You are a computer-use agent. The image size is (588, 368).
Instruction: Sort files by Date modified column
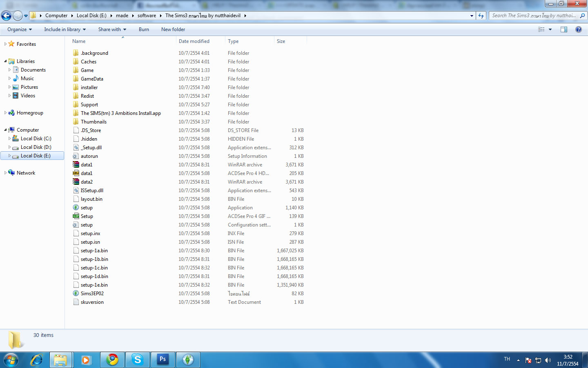pos(200,41)
